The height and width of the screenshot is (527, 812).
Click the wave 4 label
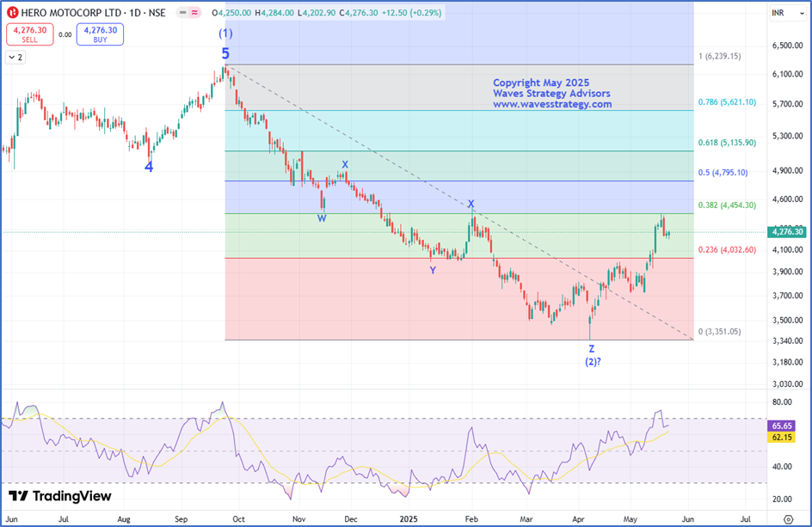pos(149,167)
